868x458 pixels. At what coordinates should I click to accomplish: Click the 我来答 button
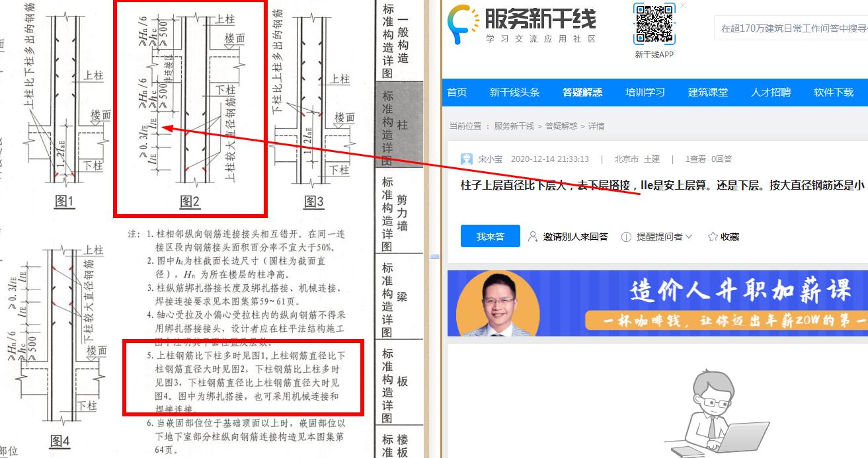click(x=491, y=236)
